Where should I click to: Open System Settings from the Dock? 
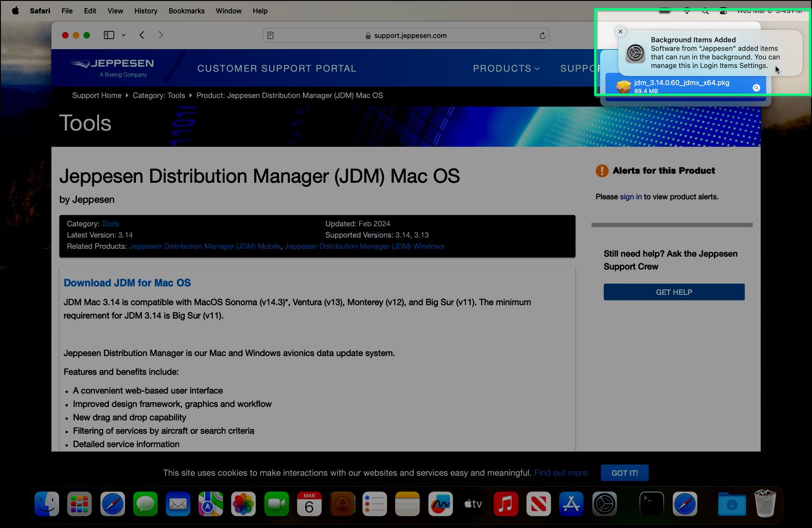[604, 504]
